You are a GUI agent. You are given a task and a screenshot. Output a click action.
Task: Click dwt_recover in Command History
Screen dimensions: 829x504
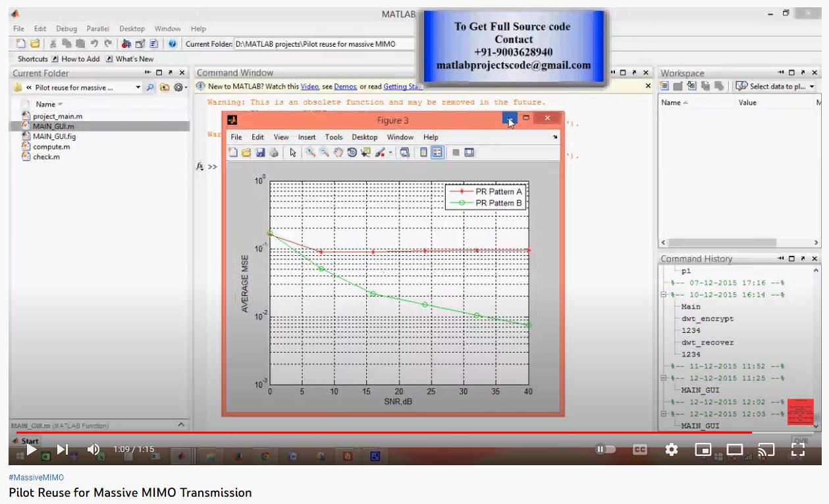coord(707,342)
